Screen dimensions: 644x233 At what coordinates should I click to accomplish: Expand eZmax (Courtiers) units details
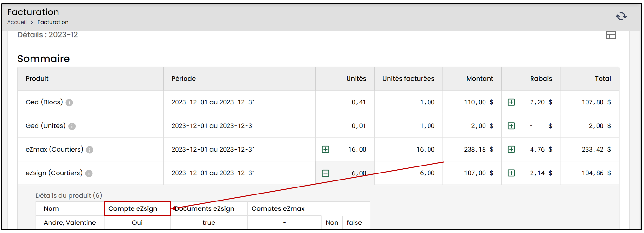(x=325, y=149)
